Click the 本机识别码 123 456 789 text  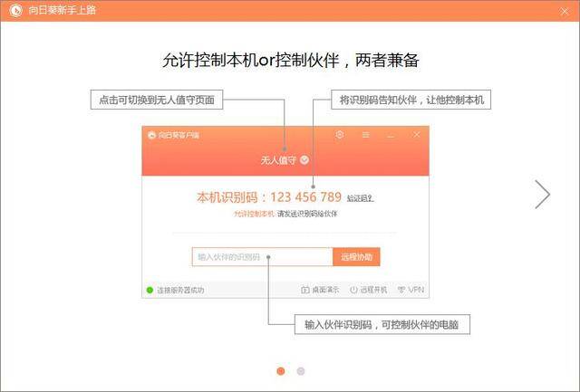point(269,197)
